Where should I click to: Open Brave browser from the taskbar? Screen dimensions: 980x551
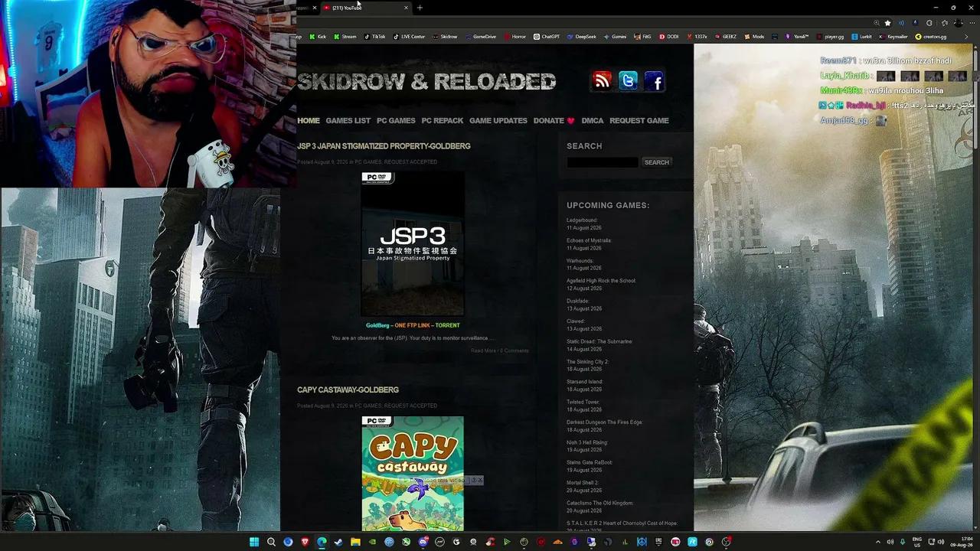coord(305,542)
